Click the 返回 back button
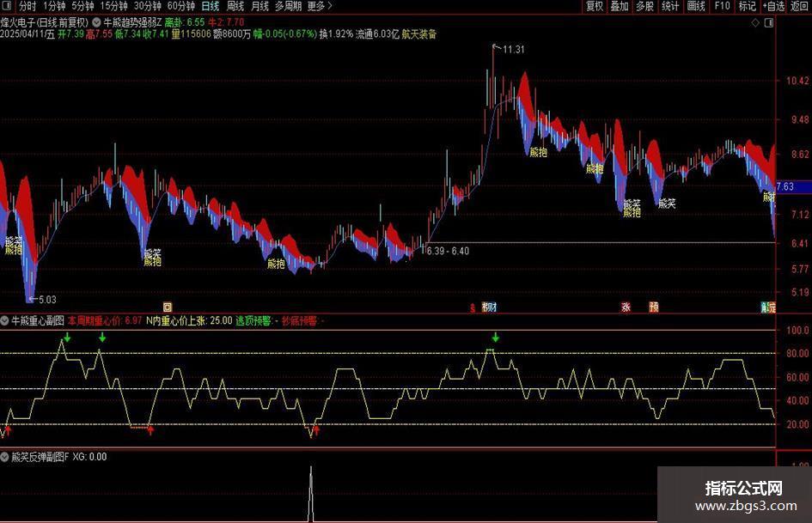 coord(799,6)
